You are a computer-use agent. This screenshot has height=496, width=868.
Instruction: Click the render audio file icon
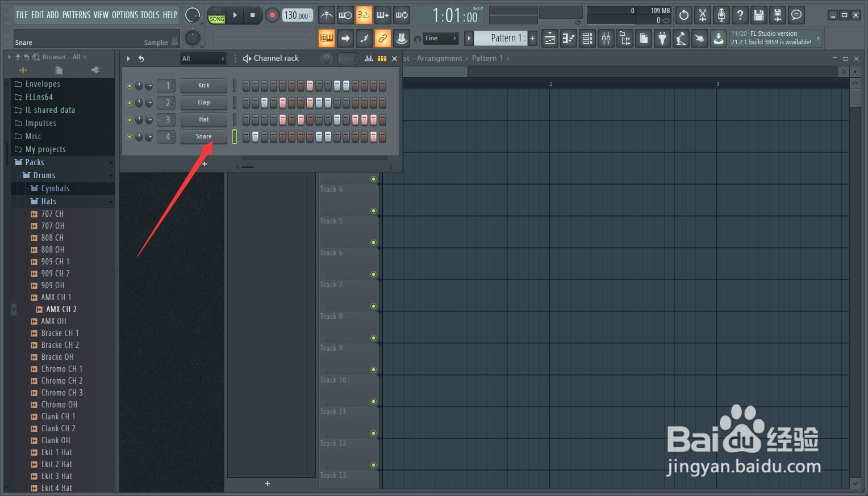coord(778,15)
